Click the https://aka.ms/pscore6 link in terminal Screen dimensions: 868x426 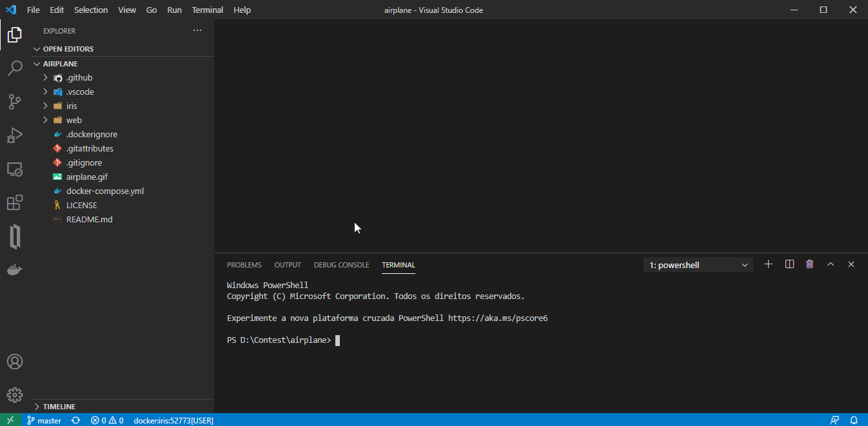(x=498, y=318)
